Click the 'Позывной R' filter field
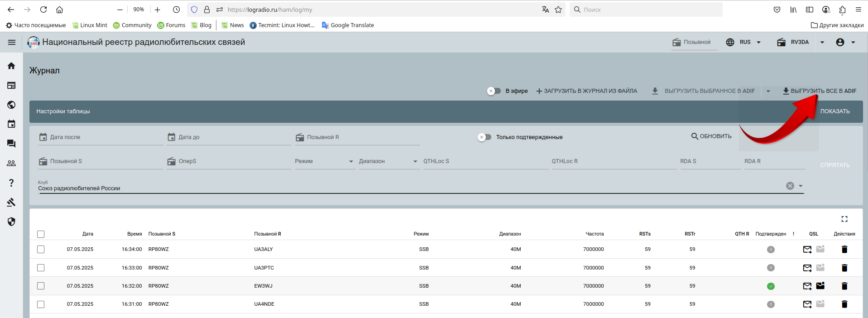The height and width of the screenshot is (318, 868). (358, 137)
